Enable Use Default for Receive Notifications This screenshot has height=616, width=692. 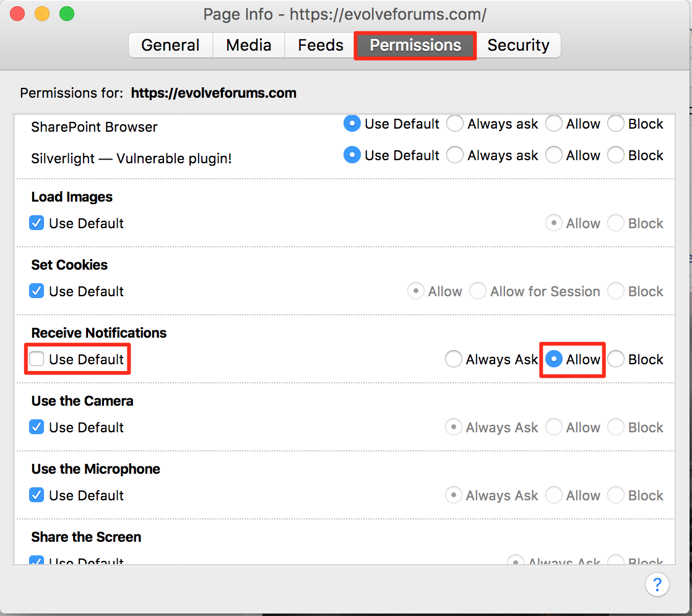(x=37, y=359)
